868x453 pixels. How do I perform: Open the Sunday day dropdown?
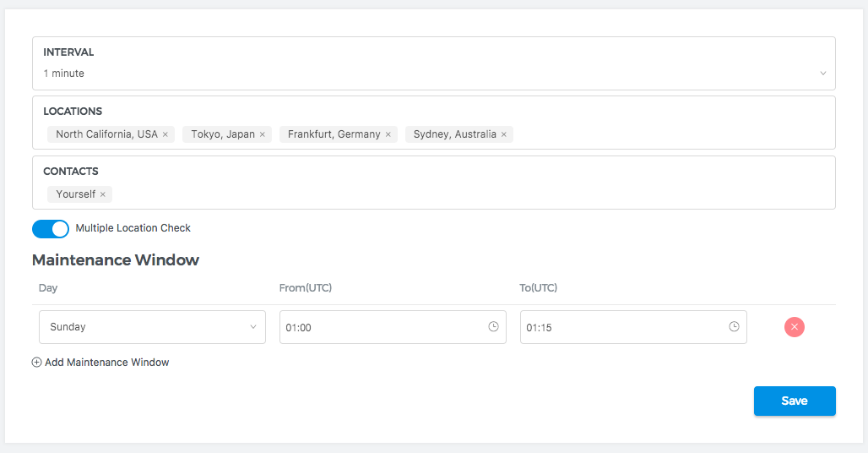152,327
